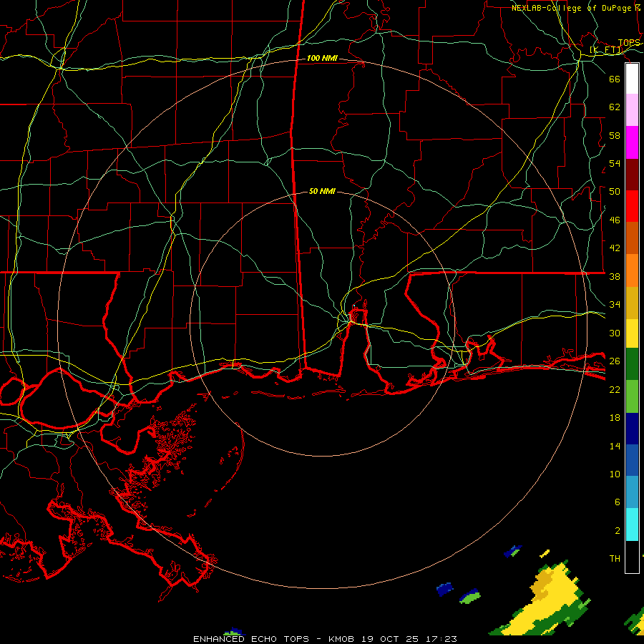644x644 pixels.
Task: Click legend value "54"
Action: click(x=615, y=163)
